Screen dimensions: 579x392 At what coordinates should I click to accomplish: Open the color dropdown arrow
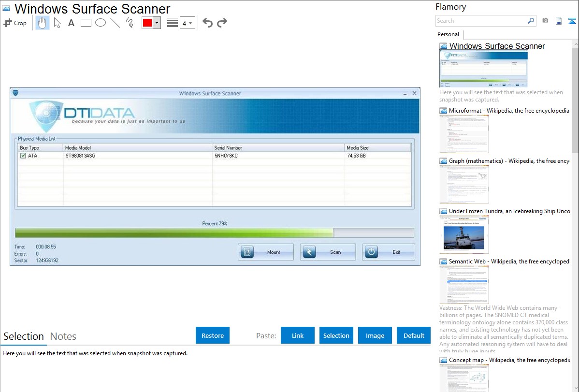click(157, 23)
